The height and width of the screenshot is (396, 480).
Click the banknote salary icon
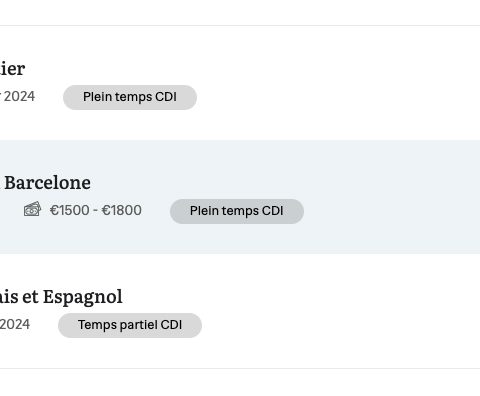[x=32, y=209]
